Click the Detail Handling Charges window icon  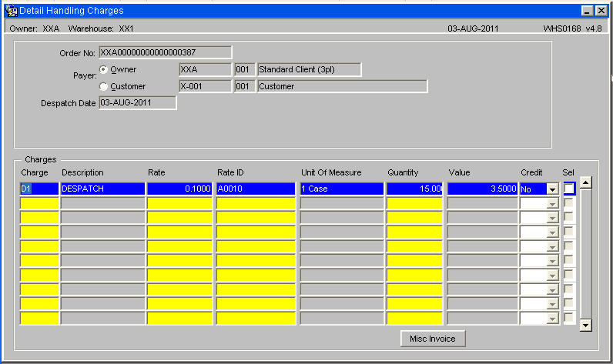[x=12, y=11]
